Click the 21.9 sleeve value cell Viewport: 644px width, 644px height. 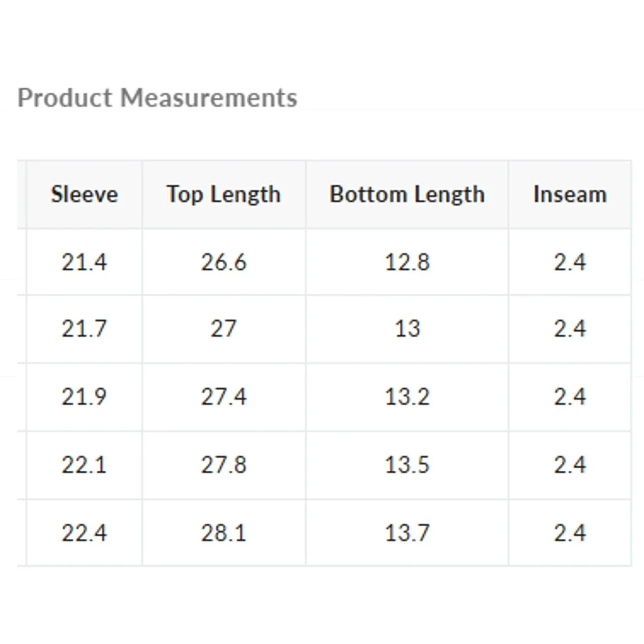[x=84, y=397]
